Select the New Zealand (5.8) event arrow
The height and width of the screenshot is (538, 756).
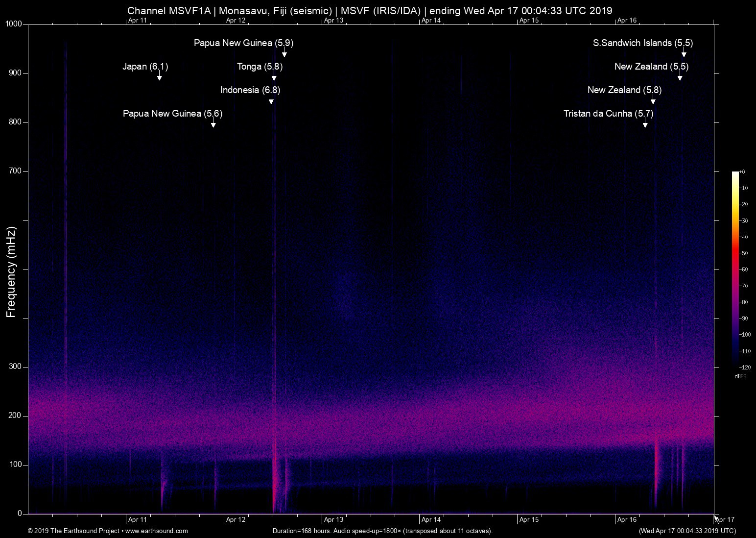(653, 100)
